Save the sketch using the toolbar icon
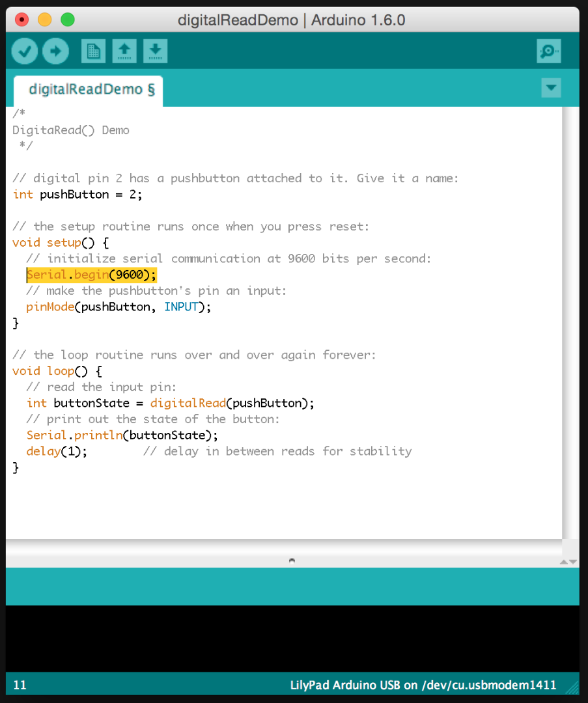This screenshot has width=588, height=703. (155, 51)
